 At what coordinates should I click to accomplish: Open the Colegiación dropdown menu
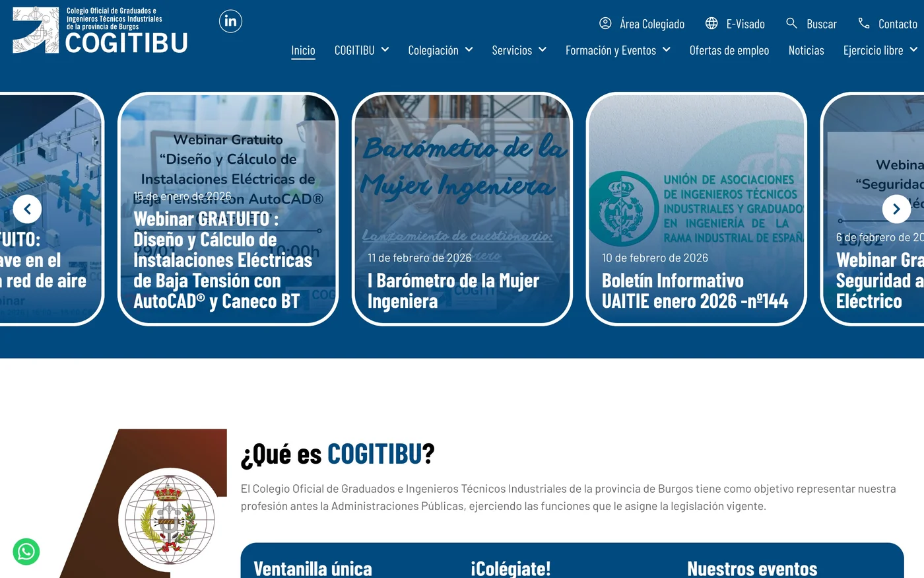(x=440, y=50)
